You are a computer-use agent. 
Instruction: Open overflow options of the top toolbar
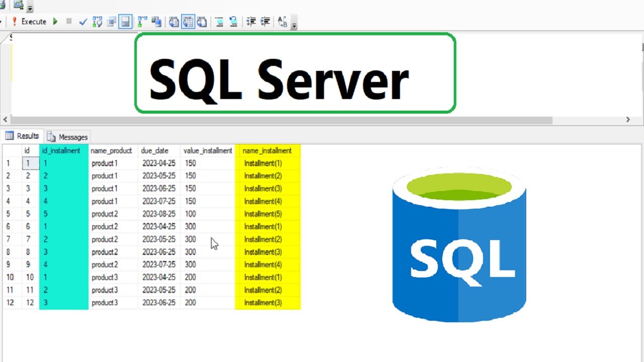click(30, 7)
